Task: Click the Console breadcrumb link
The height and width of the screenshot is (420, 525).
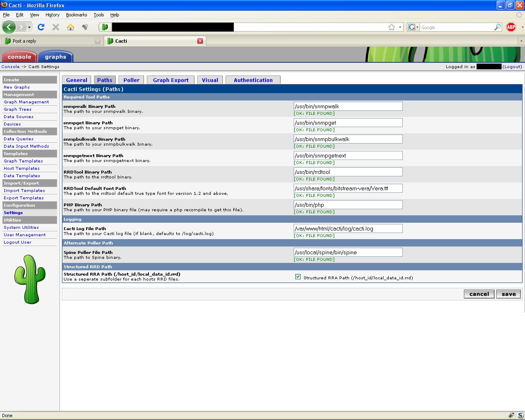Action: coord(11,66)
